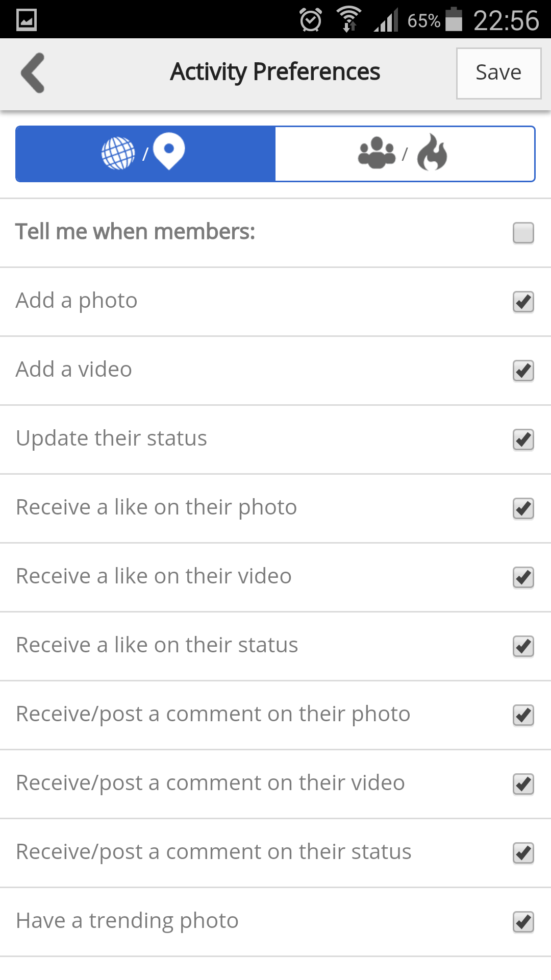Tap the flame trending icon
The height and width of the screenshot is (980, 551).
pyautogui.click(x=432, y=153)
